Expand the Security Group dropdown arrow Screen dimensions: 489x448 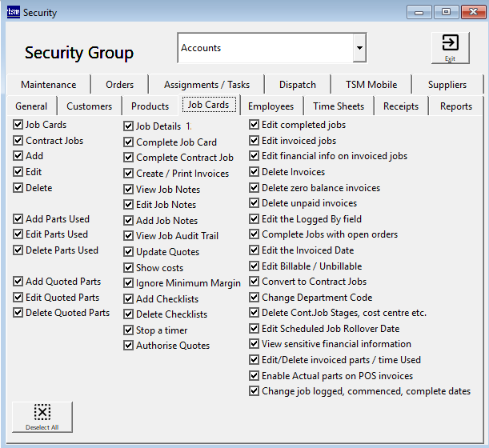(359, 48)
